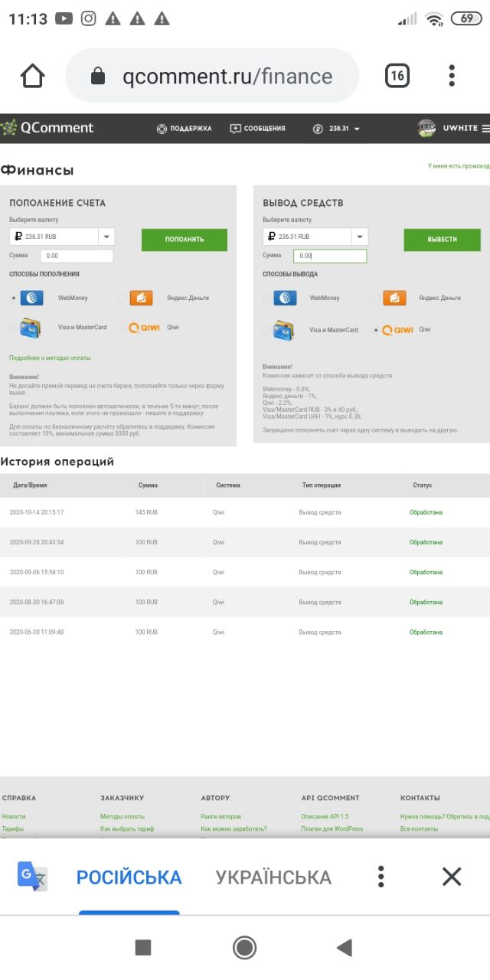Click the green Вывести button
Viewport: 490px width, 980px height.
click(x=443, y=240)
